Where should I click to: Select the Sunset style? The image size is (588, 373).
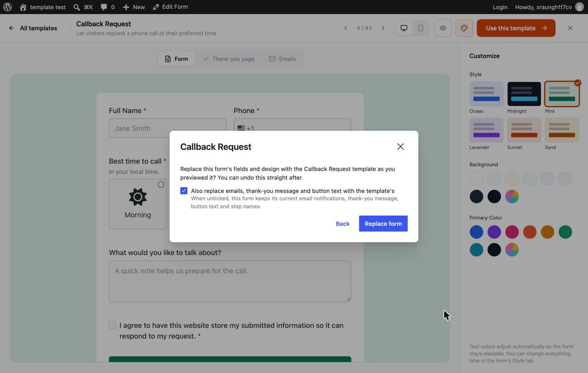tap(524, 130)
